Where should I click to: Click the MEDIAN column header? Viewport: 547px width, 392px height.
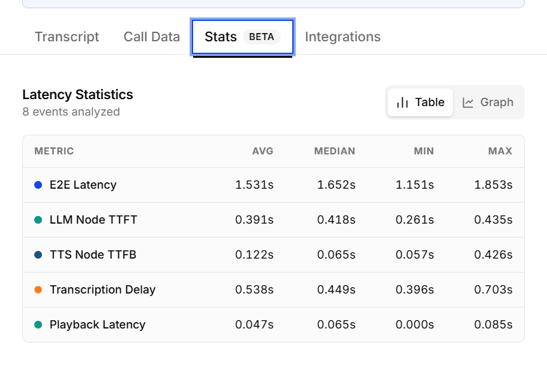click(335, 151)
